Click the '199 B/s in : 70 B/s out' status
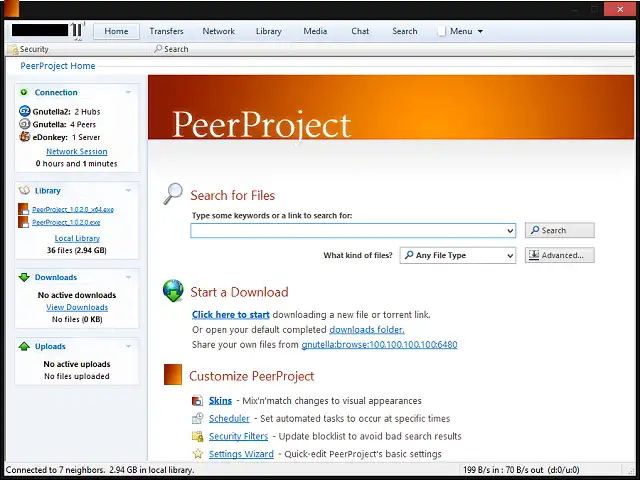Viewport: 640px width, 480px height. coord(503,470)
